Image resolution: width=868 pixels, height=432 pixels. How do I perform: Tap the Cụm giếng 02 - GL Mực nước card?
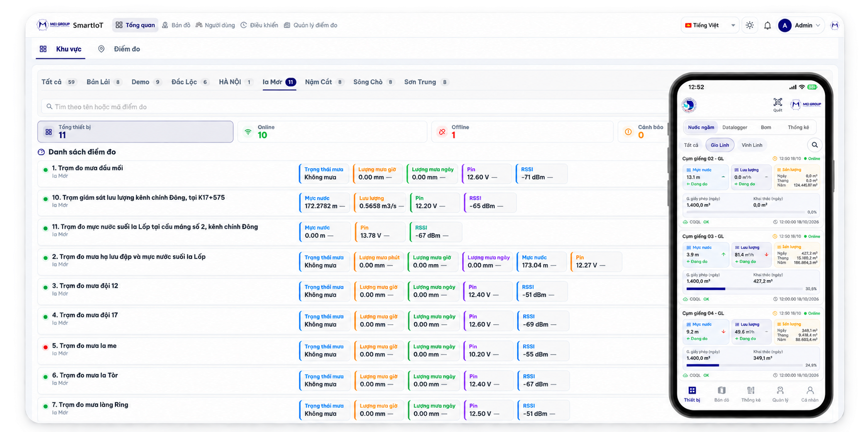click(705, 177)
